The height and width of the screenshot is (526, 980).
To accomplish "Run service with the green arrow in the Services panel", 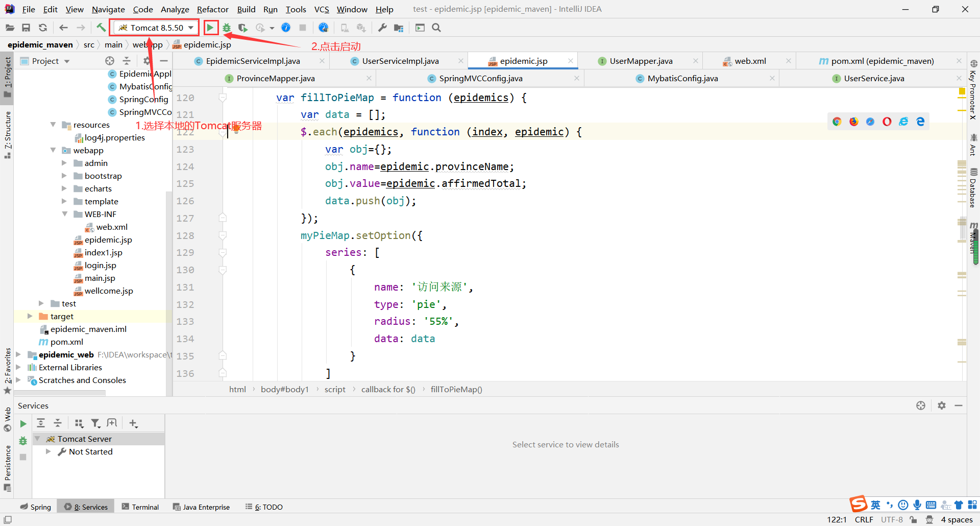I will pyautogui.click(x=23, y=423).
